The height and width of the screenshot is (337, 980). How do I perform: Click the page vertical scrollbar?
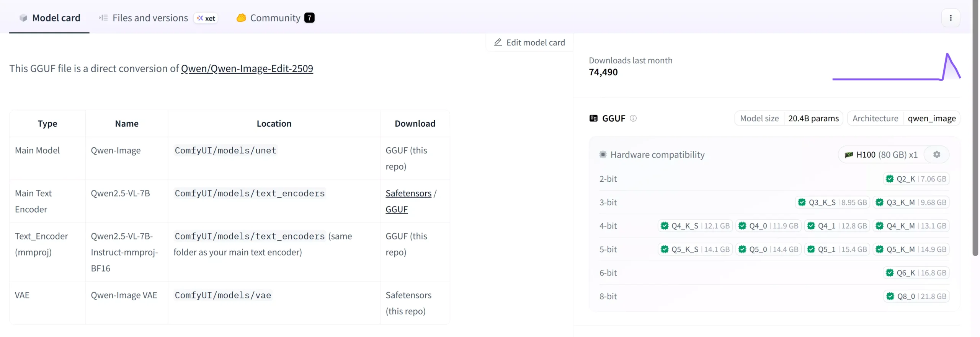[975, 128]
